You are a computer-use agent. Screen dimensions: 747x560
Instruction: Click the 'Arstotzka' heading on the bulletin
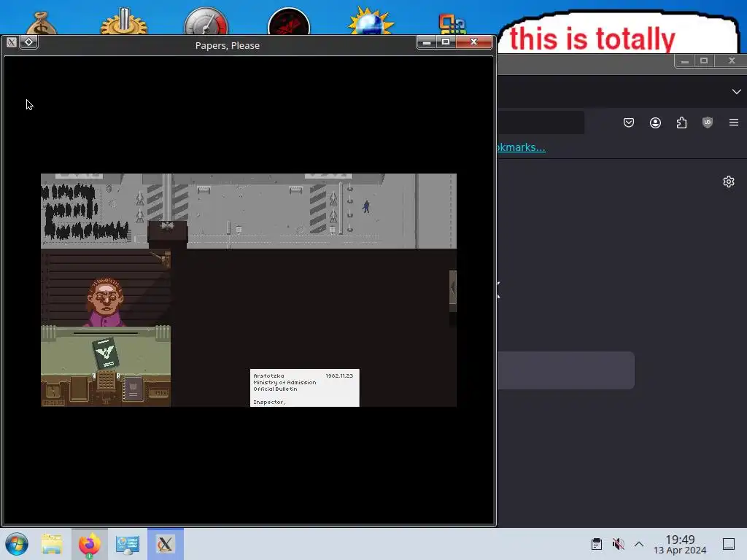click(x=268, y=376)
